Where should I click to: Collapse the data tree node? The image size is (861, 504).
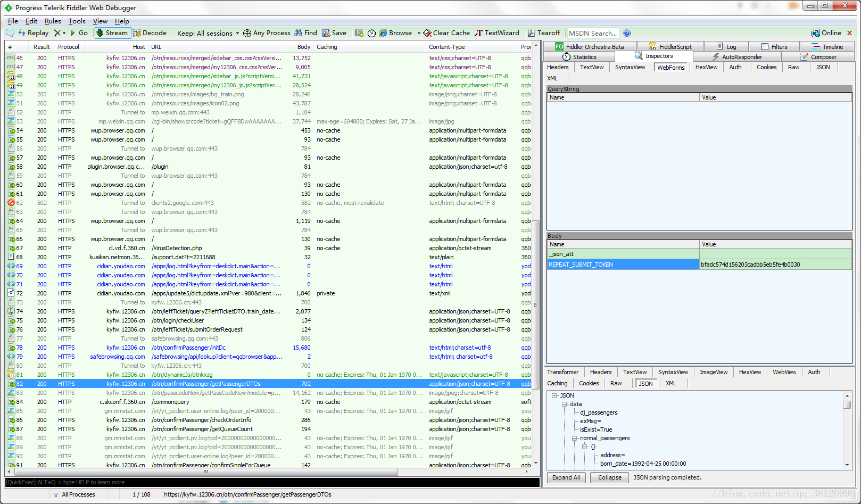[x=565, y=404]
